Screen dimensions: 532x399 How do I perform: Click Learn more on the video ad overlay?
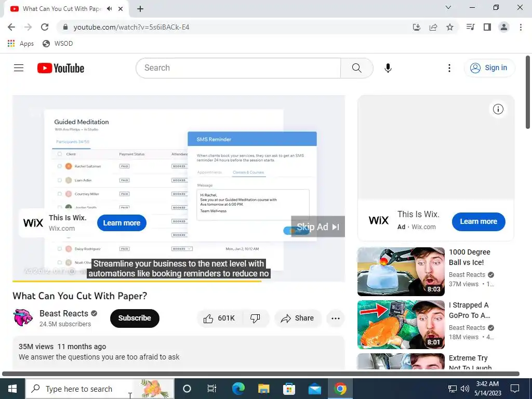point(122,223)
